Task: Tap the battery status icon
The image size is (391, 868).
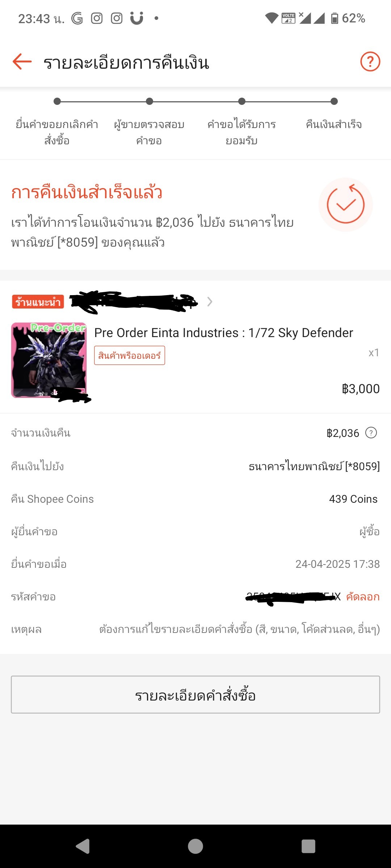Action: 335,18
